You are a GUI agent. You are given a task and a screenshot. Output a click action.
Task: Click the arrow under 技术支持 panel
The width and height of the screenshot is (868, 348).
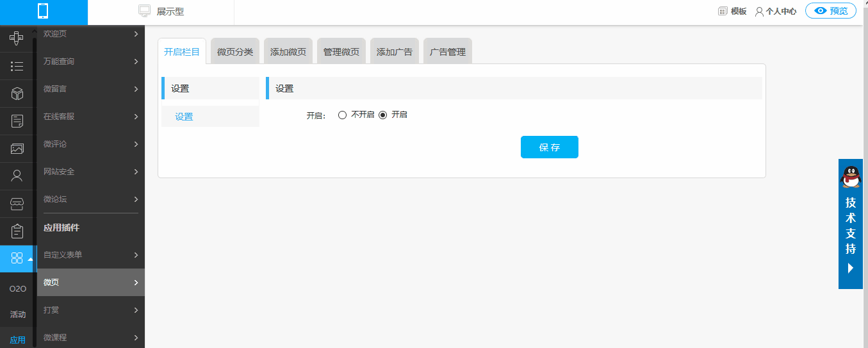point(851,268)
